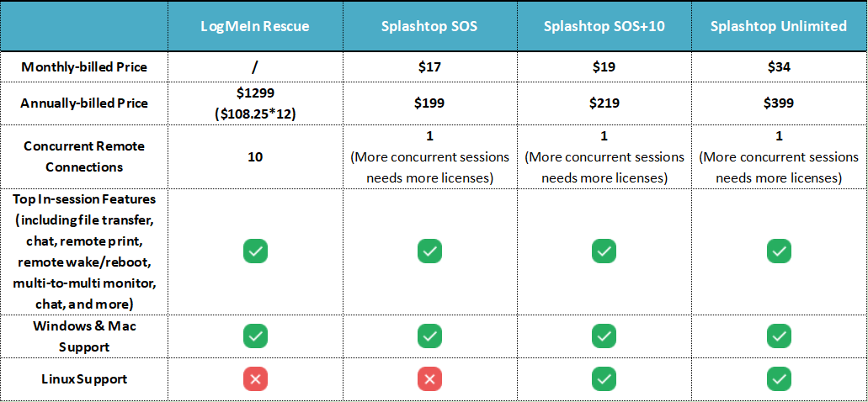Click Splashtop SOS in-session features checkmark

coord(429,251)
